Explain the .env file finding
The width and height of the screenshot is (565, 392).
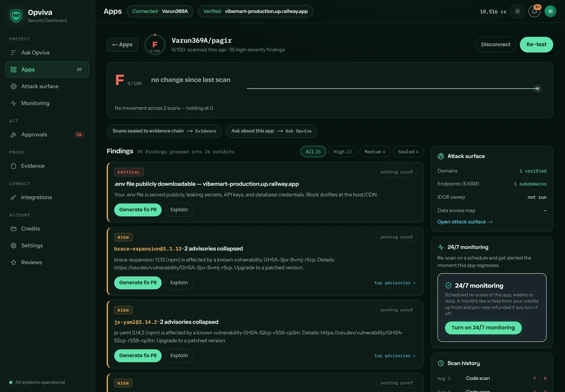coord(179,210)
